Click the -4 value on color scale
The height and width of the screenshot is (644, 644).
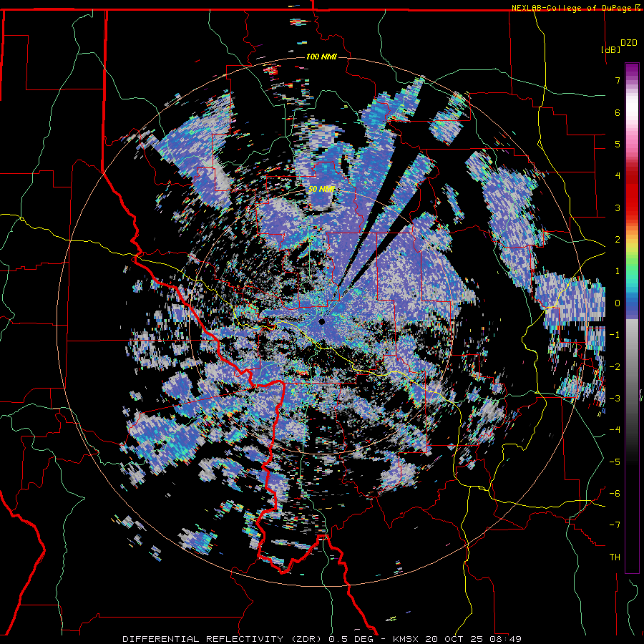pyautogui.click(x=615, y=430)
